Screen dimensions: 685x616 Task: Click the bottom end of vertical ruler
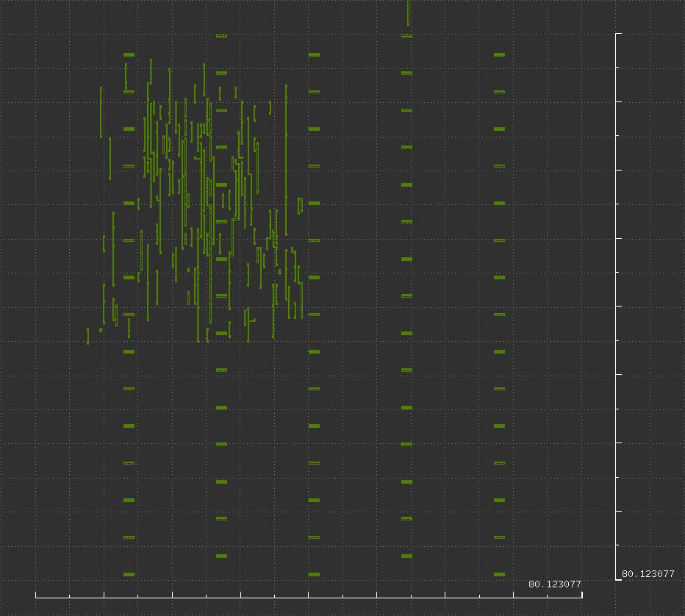coord(617,579)
